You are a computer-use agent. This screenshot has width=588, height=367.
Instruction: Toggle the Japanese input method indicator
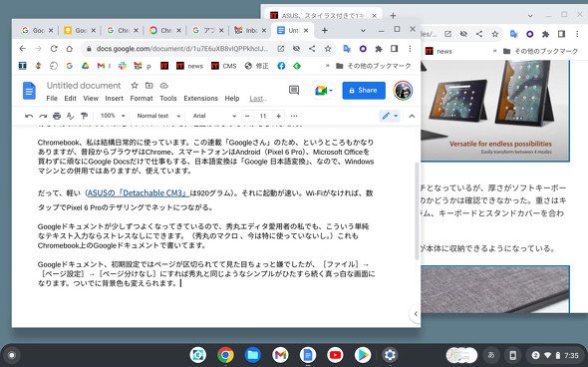[x=491, y=355]
